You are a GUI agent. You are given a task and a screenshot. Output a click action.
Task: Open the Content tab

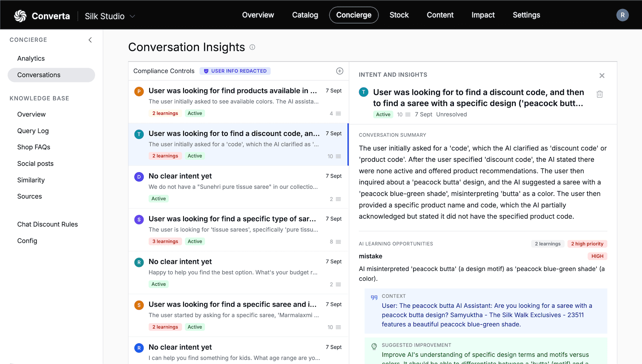point(440,15)
